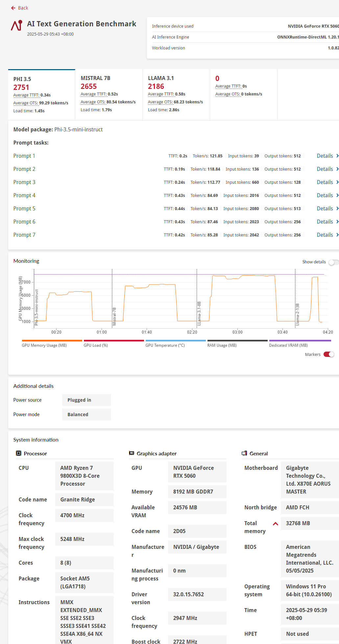This screenshot has height=644, width=339.
Task: Click the Socket AM5 package value
Action: (84, 582)
